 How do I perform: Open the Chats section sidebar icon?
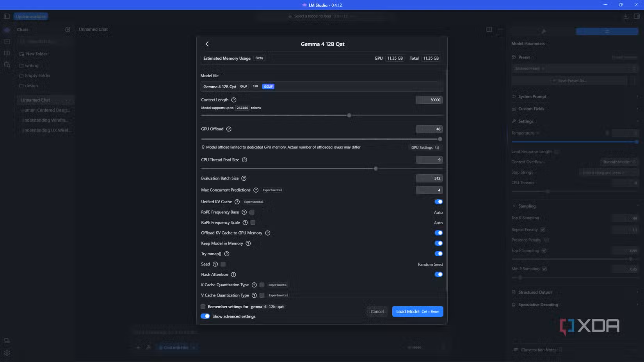[x=7, y=30]
